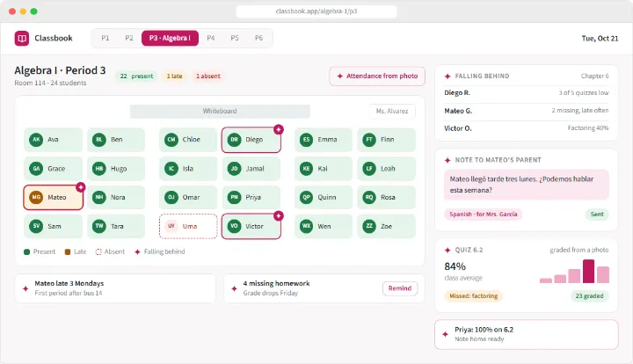The width and height of the screenshot is (633, 364).
Task: Open Mateo G. falling behind row
Action: [526, 111]
